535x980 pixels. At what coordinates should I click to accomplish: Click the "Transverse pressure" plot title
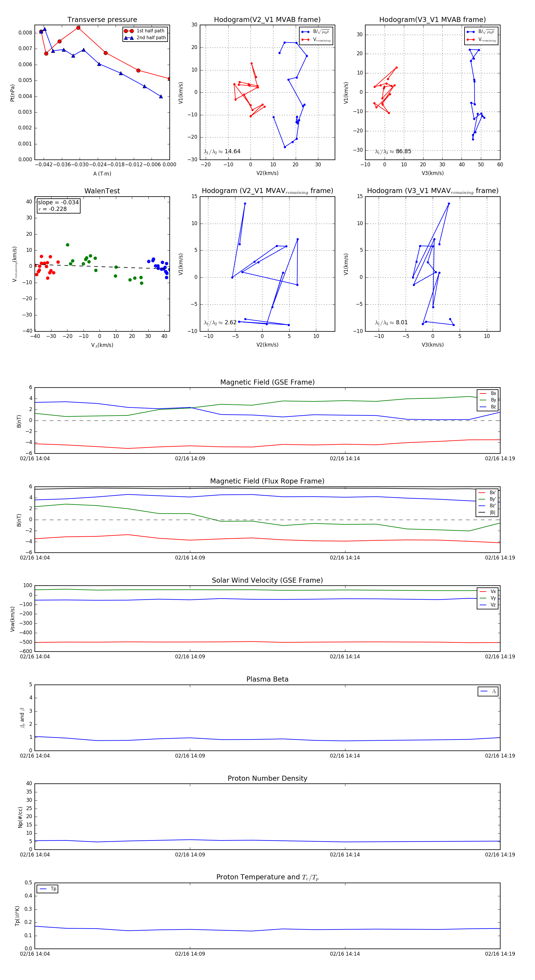pos(102,19)
